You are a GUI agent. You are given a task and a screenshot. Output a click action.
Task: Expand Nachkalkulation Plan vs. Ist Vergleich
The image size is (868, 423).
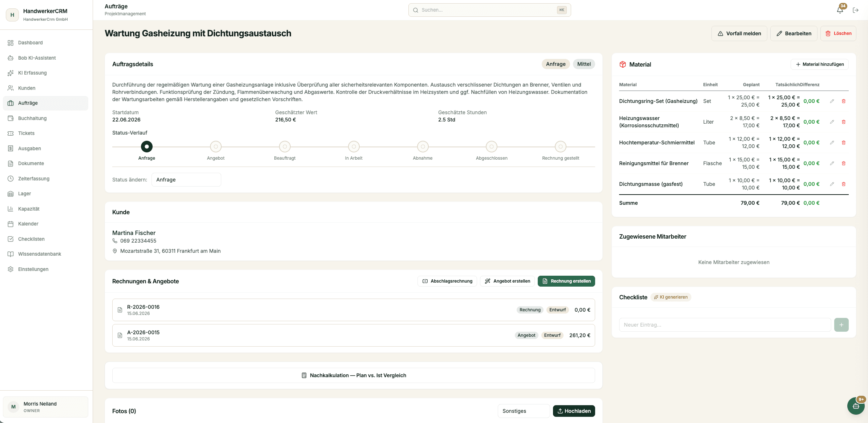[x=354, y=375]
